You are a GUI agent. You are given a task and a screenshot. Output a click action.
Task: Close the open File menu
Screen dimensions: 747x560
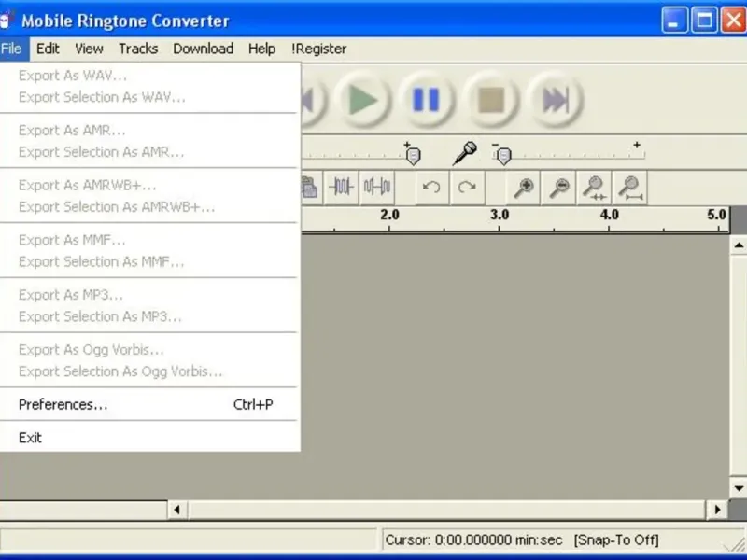(x=11, y=49)
